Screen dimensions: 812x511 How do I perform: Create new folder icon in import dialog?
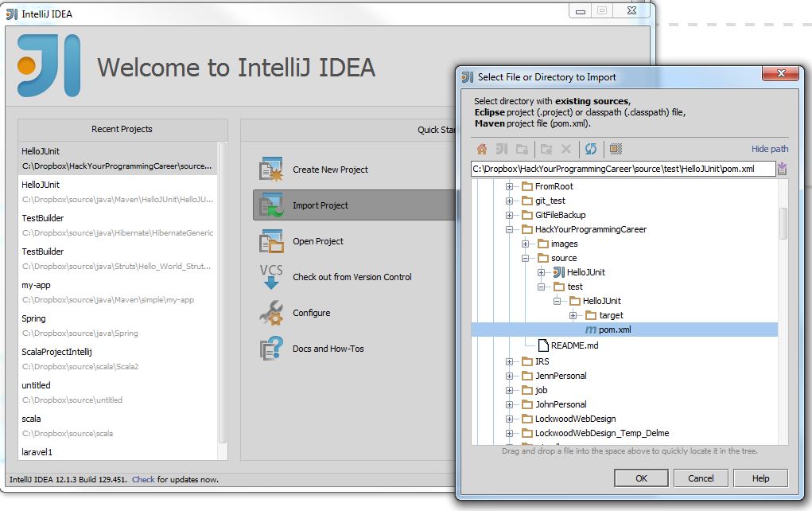click(546, 150)
